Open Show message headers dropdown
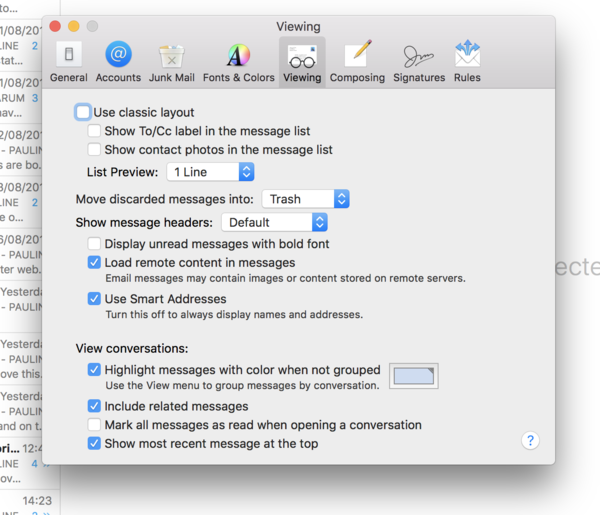The height and width of the screenshot is (515, 600). 274,222
